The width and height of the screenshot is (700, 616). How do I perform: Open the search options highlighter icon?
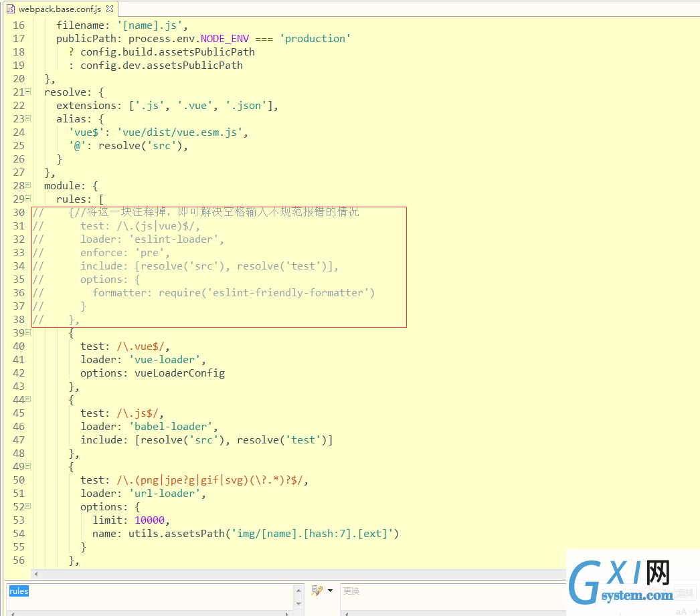pyautogui.click(x=317, y=591)
